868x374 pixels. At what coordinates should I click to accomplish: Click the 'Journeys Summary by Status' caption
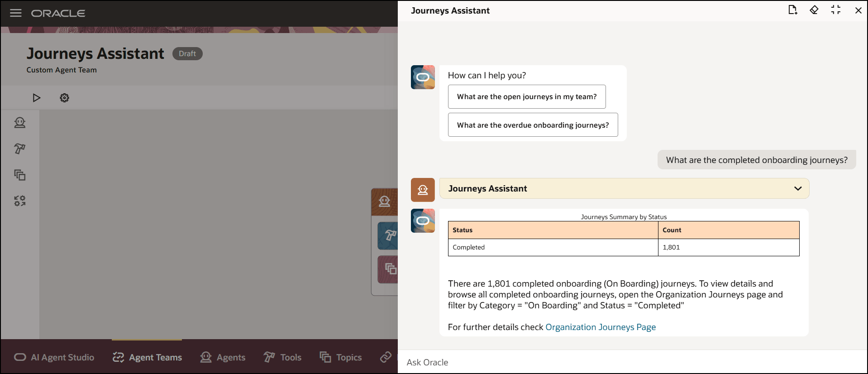(624, 217)
